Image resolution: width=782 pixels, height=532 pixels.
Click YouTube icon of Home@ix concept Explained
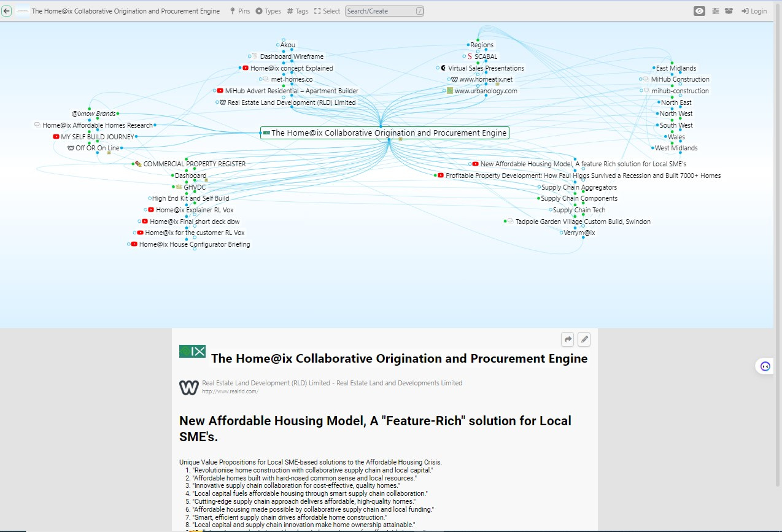pyautogui.click(x=246, y=68)
